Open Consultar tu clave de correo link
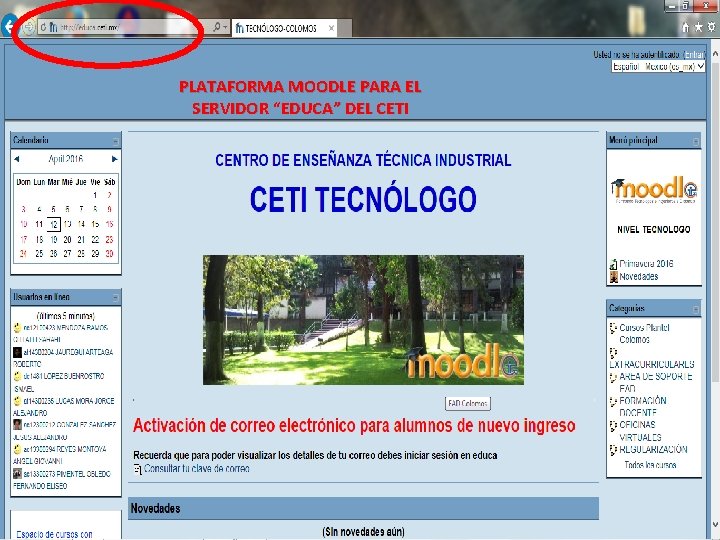The height and width of the screenshot is (540, 720). pyautogui.click(x=197, y=469)
